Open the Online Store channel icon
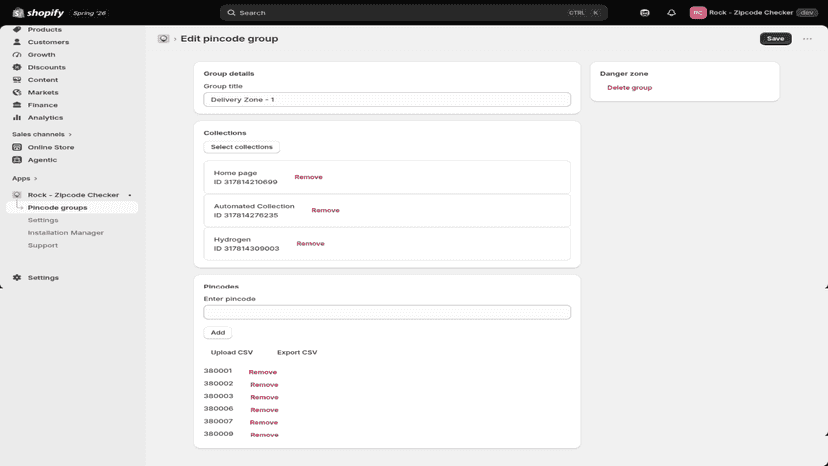This screenshot has height=466, width=828. pos(17,147)
